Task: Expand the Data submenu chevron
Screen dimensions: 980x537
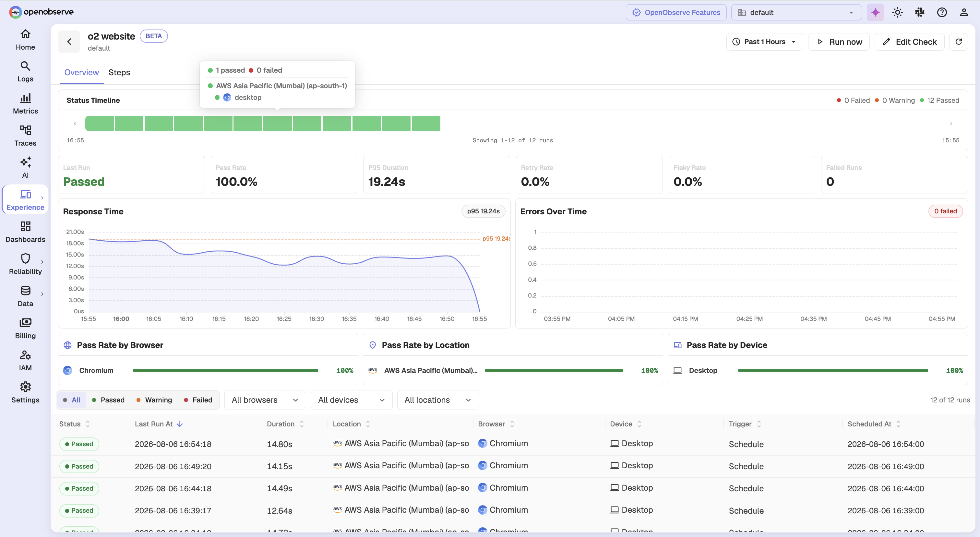Action: 42,293
